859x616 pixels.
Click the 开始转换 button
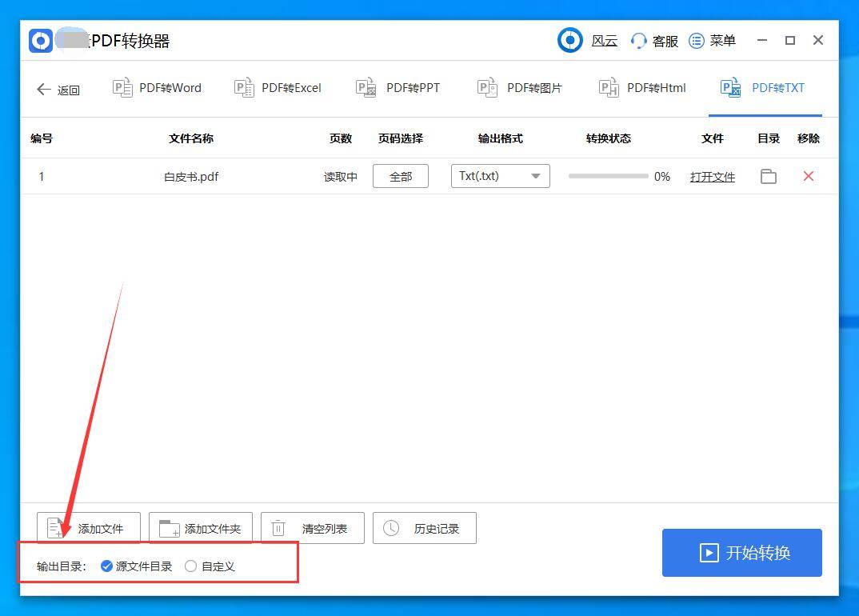(741, 553)
